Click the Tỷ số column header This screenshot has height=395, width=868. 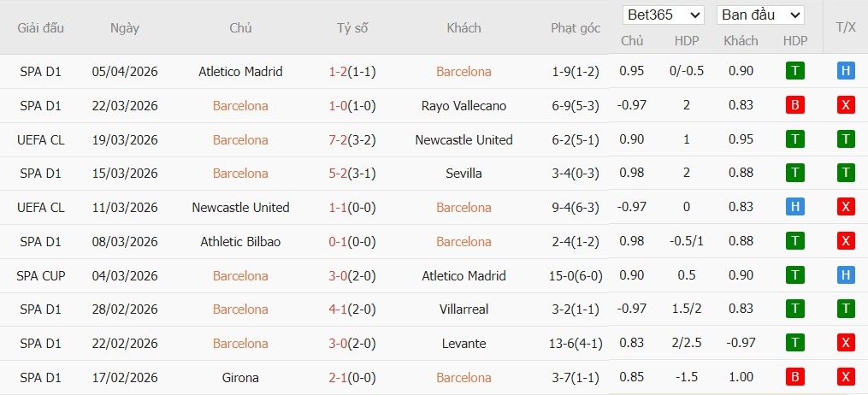[352, 27]
